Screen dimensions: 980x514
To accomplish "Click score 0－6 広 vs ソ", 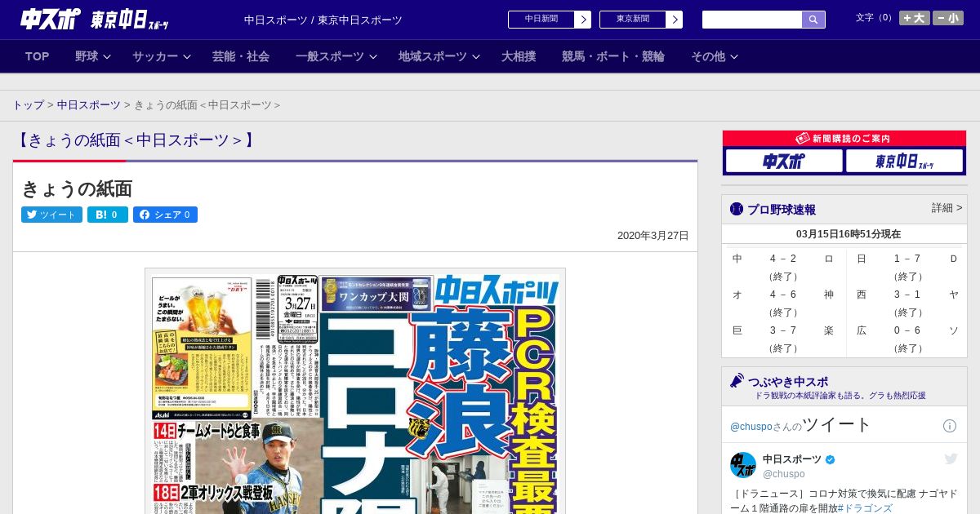I will (907, 330).
